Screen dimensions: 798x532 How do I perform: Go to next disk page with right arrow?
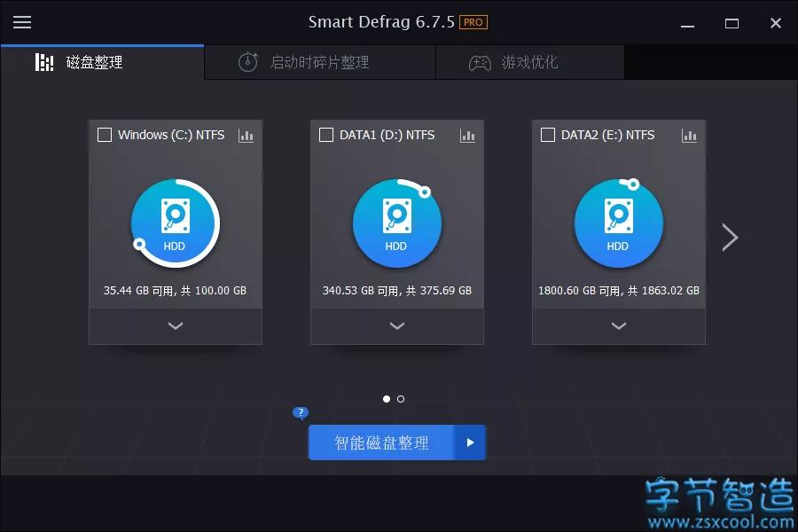click(730, 238)
